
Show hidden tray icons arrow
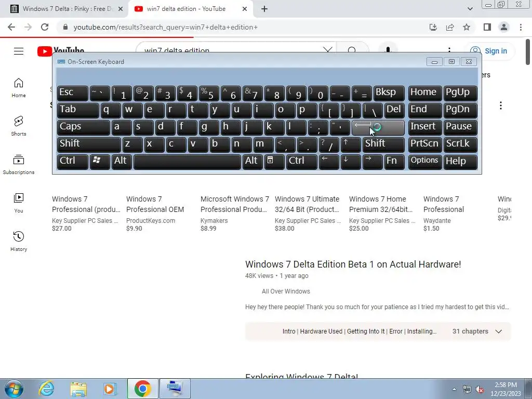454,390
